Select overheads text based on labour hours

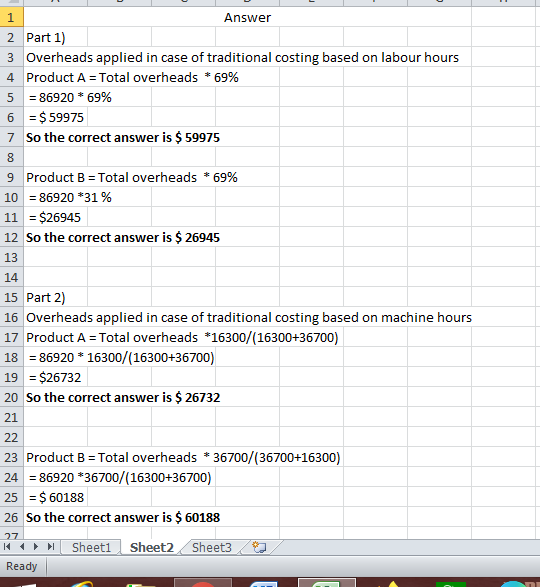242,57
